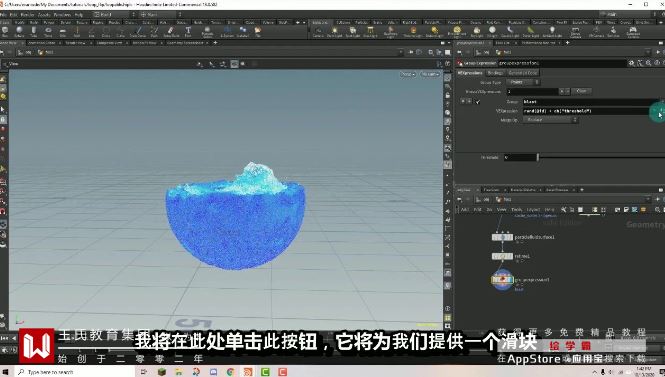Select the Grid shelf tool

tap(63, 31)
